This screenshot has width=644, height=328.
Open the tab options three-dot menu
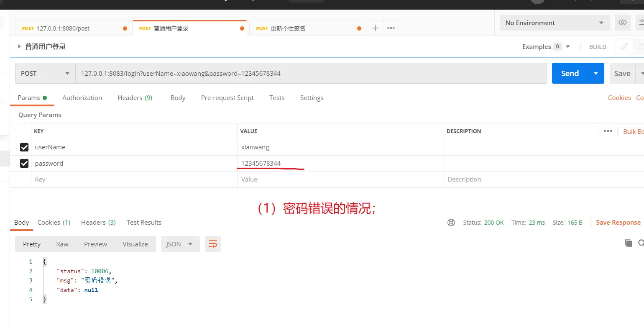(391, 28)
